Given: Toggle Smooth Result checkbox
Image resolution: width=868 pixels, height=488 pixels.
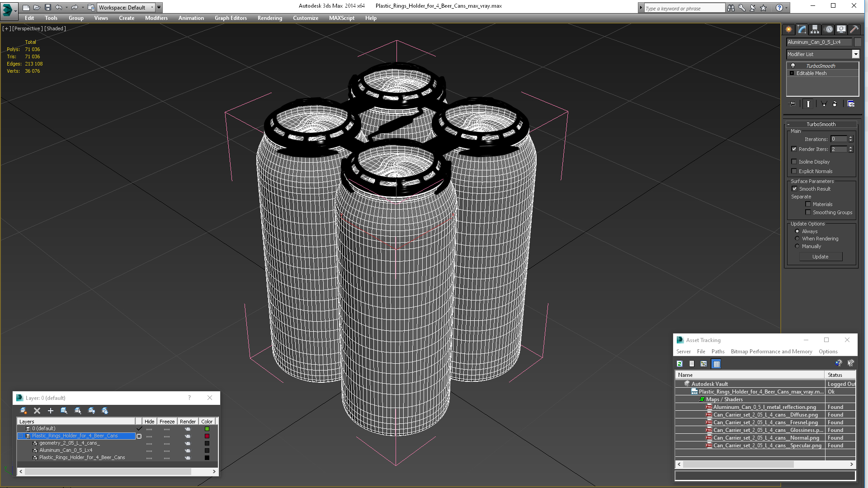Looking at the screenshot, I should [795, 188].
